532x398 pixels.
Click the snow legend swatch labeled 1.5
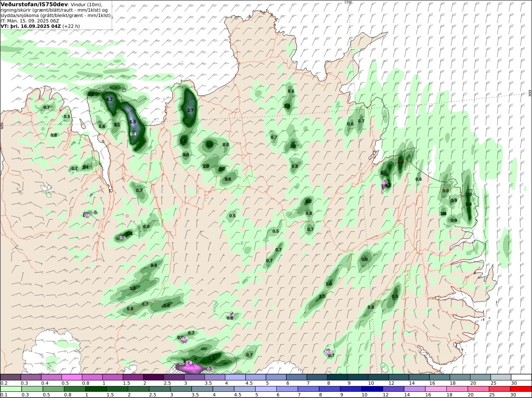(133, 377)
